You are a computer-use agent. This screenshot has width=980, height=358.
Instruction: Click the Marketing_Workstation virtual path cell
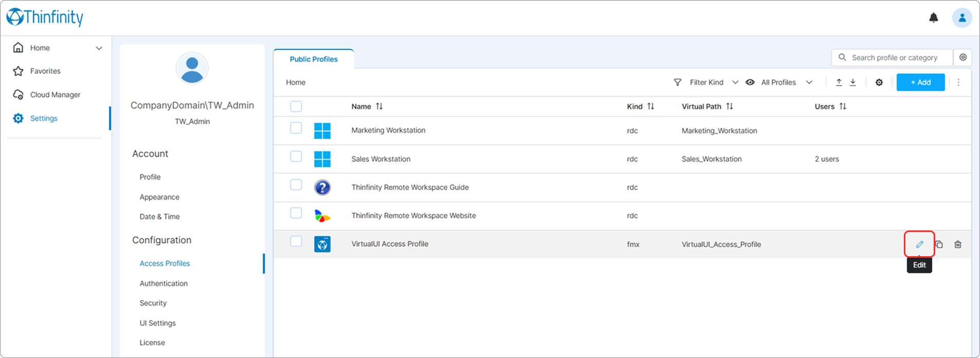719,131
